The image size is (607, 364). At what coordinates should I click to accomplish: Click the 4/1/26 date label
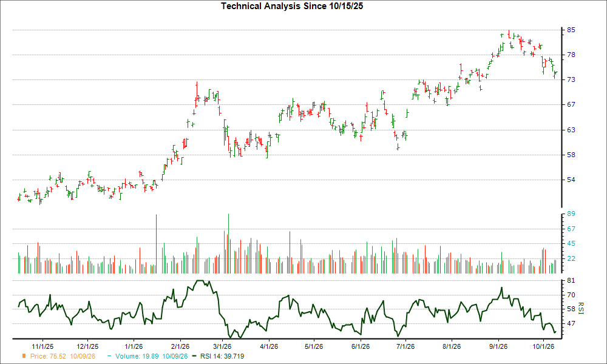coord(269,346)
